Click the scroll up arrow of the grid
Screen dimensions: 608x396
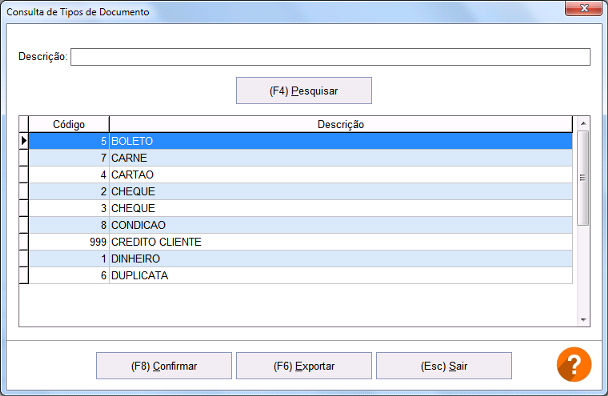583,124
